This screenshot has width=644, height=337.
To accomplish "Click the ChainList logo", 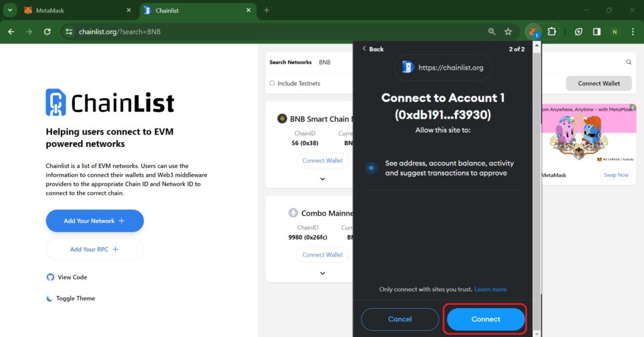I will click(x=110, y=102).
